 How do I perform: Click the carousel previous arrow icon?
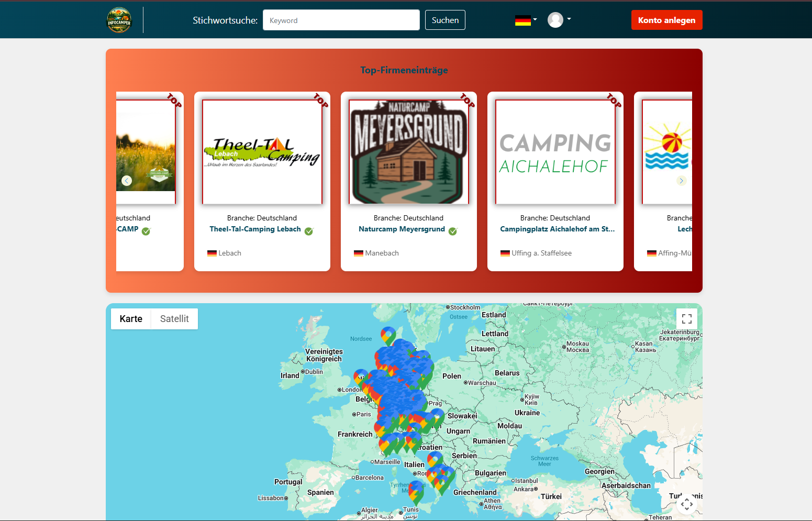tap(127, 181)
